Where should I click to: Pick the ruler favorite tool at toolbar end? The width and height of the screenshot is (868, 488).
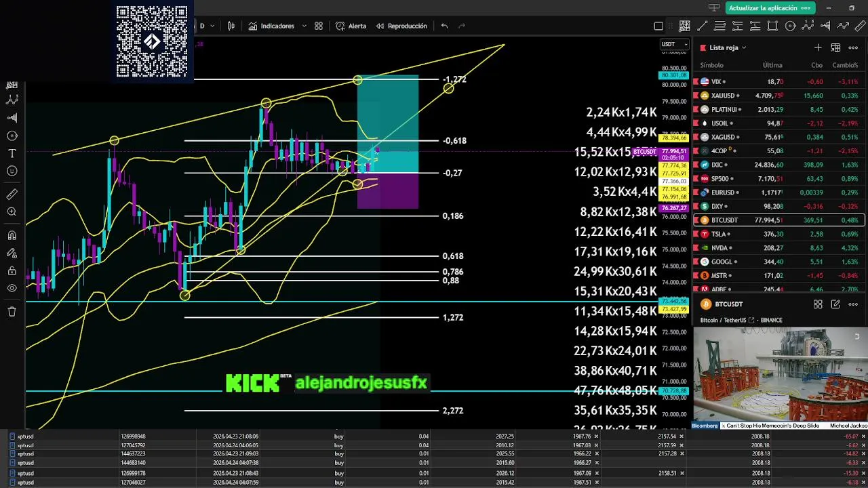[x=861, y=26]
